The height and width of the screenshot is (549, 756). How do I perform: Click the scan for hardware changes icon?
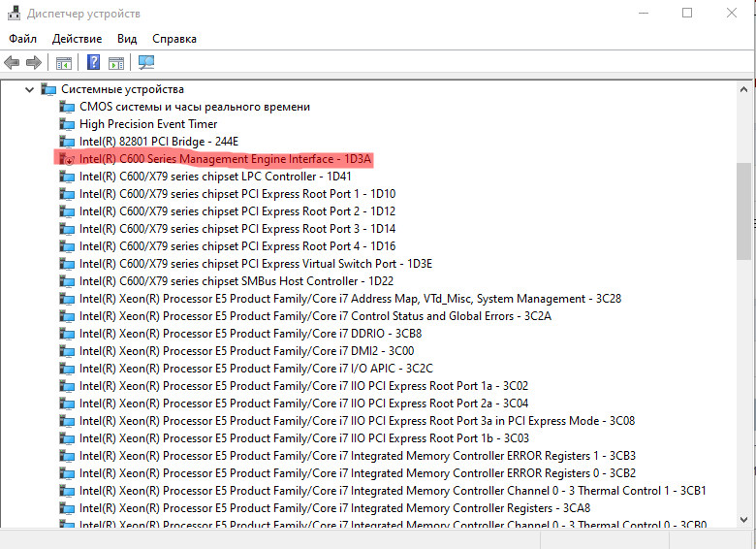pyautogui.click(x=146, y=62)
